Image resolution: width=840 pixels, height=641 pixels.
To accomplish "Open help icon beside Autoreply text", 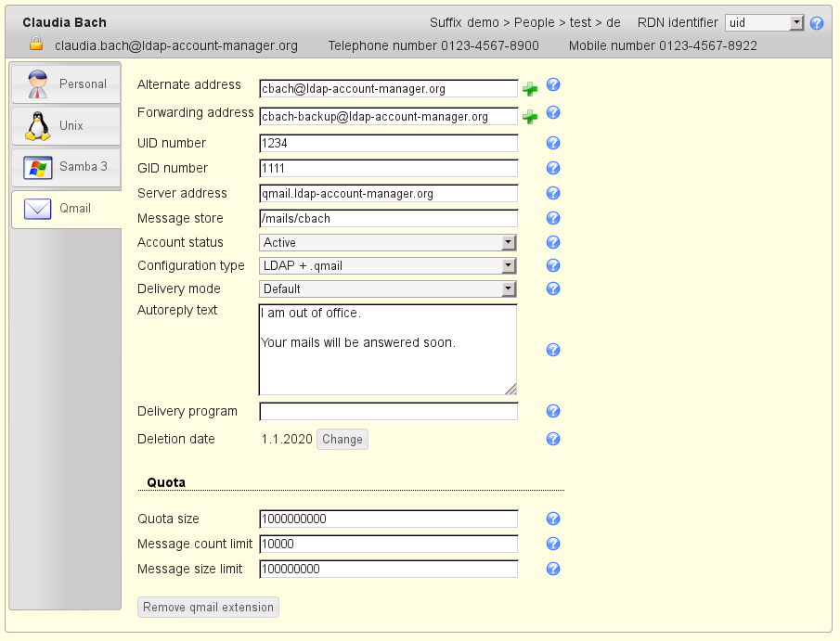I will [x=553, y=350].
